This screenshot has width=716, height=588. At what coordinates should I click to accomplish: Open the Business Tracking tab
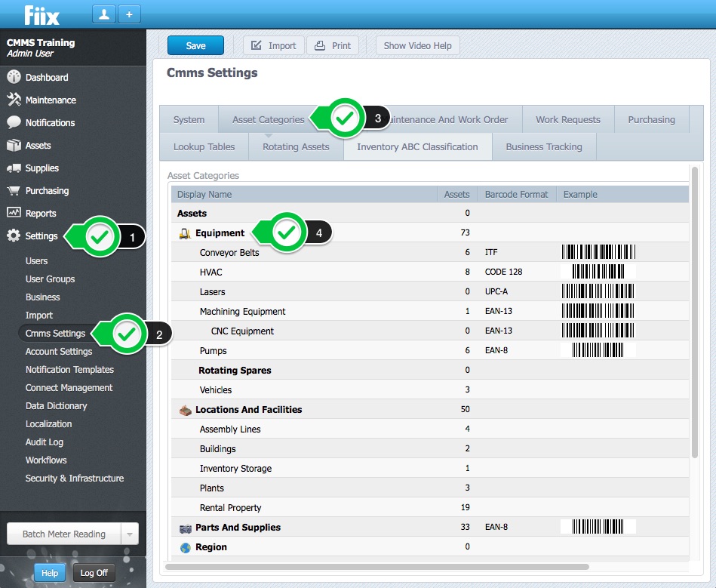point(544,146)
